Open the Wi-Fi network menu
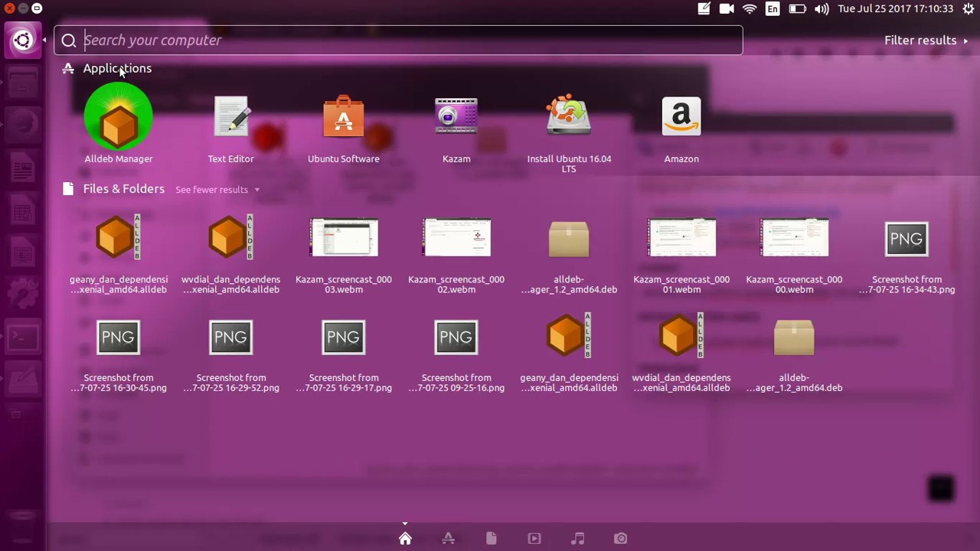 [x=750, y=9]
